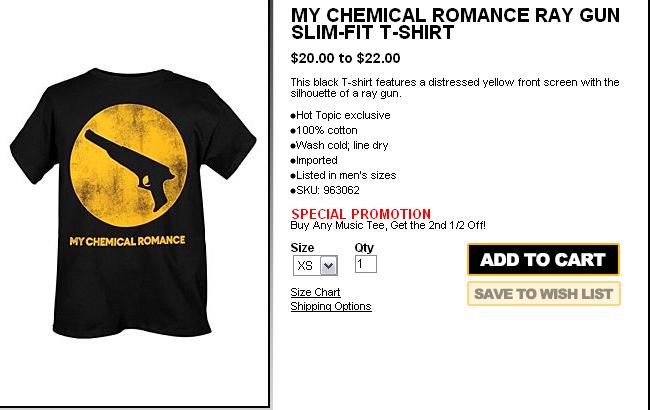Click the Hot Topic exclusive bullet
This screenshot has width=650, height=410.
click(x=340, y=115)
